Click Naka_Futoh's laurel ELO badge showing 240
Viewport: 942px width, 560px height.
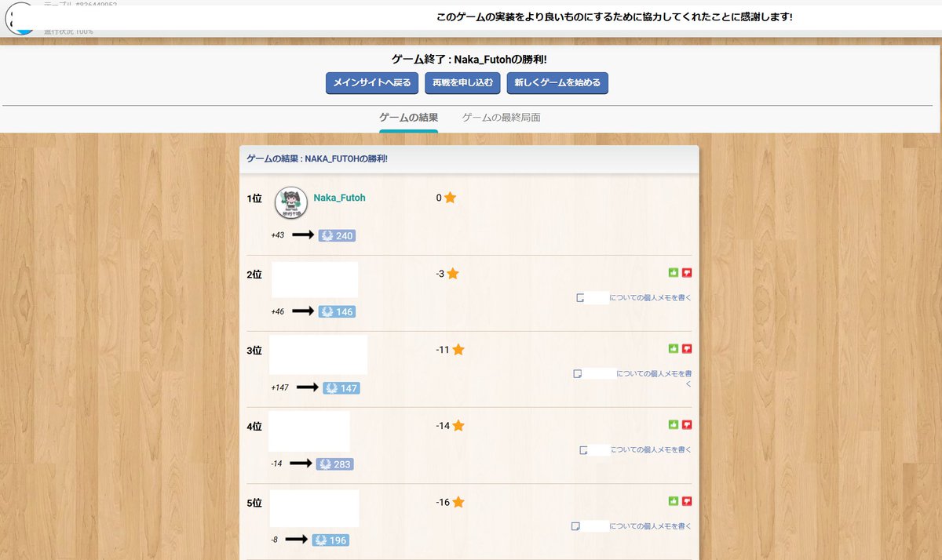coord(338,235)
